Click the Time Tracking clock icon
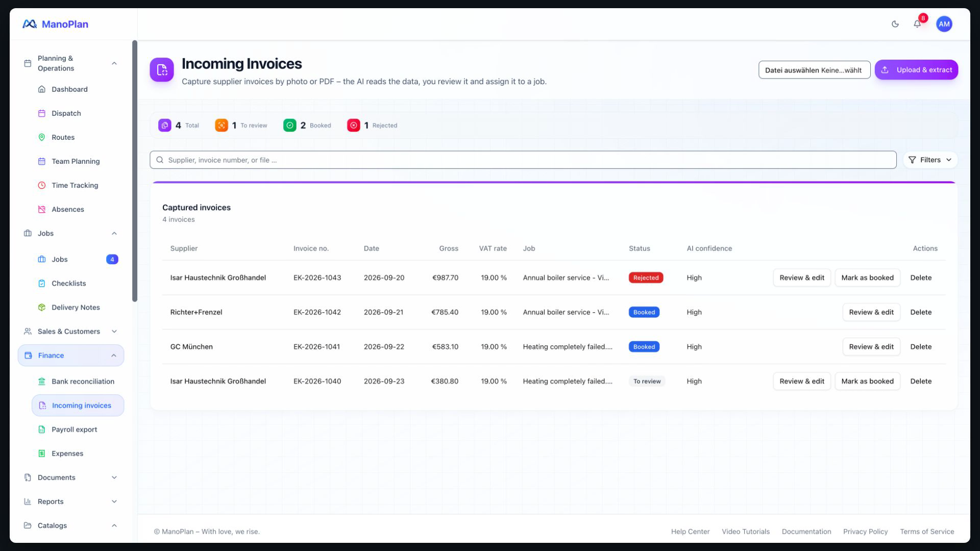This screenshot has width=980, height=551. 42,185
